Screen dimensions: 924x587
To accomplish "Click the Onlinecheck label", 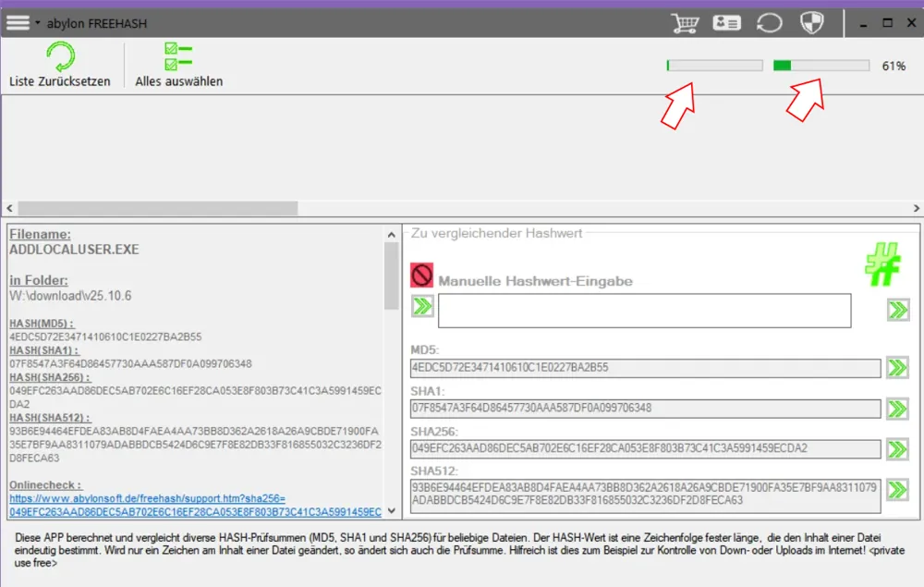I will coord(45,485).
